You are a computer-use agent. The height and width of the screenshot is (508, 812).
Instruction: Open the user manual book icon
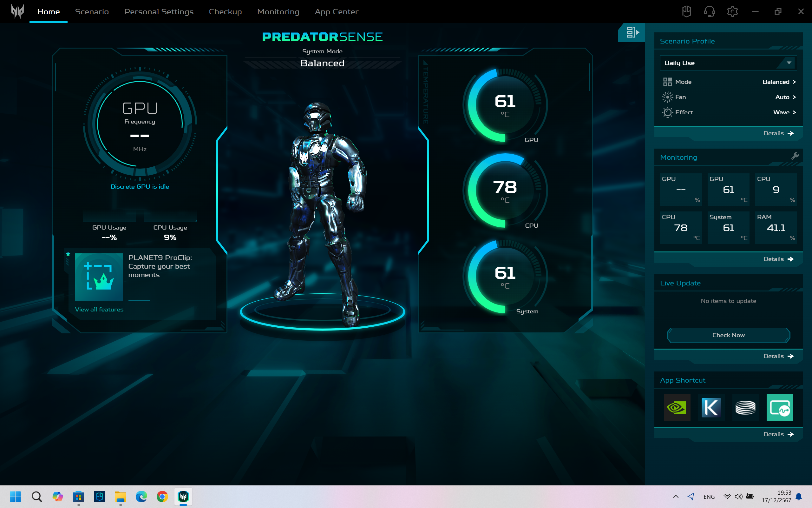point(686,11)
